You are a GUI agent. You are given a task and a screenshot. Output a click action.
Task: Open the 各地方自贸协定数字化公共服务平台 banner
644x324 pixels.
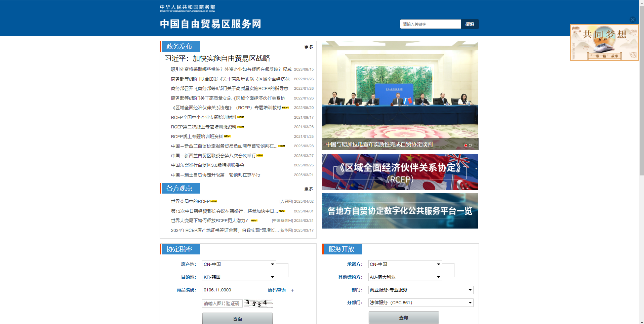(400, 211)
